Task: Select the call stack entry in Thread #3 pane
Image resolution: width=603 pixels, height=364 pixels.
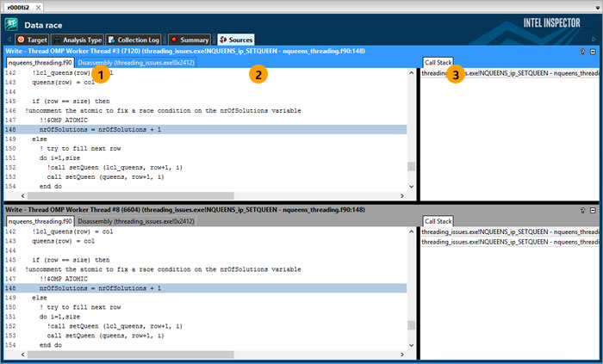Action: click(510, 73)
